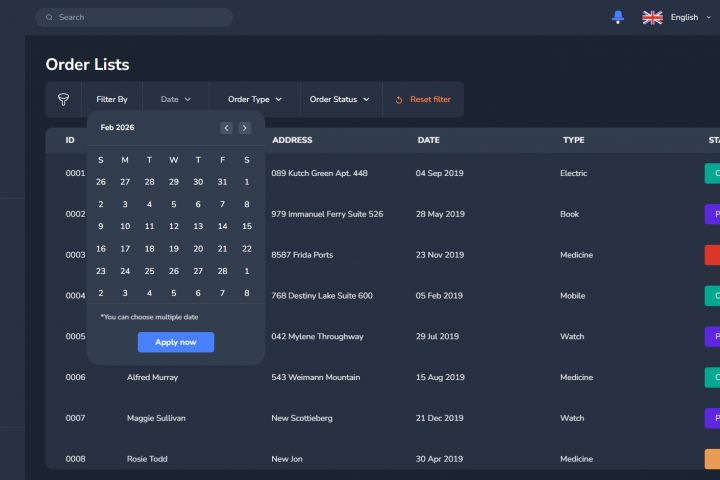Click the Apply now button
This screenshot has width=720, height=480.
[x=176, y=342]
